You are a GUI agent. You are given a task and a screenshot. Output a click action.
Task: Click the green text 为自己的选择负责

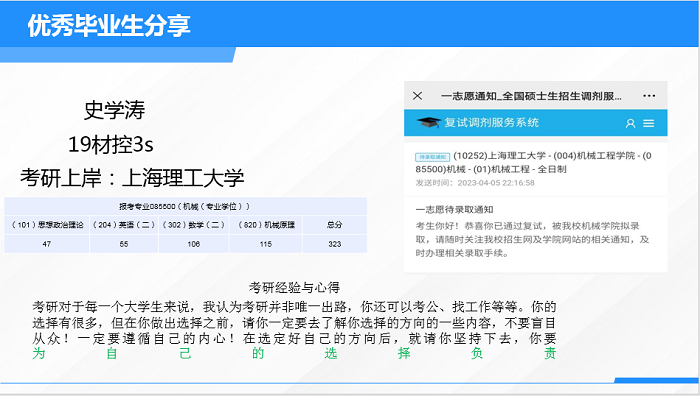point(294,354)
